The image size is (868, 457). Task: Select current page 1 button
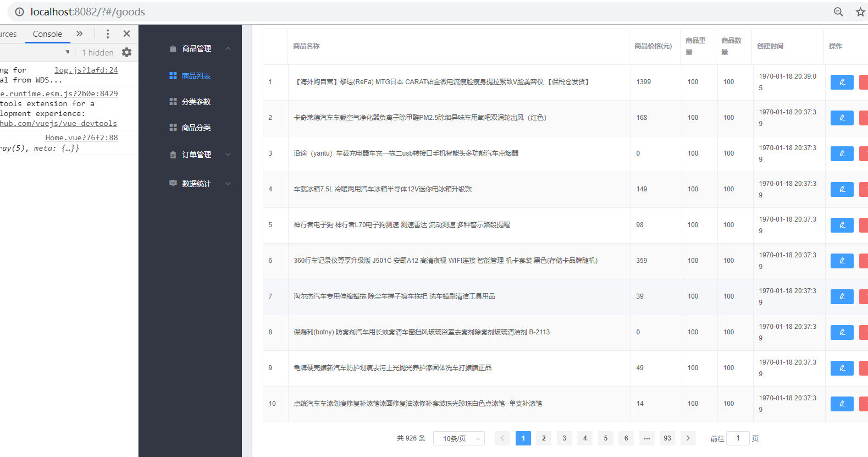(523, 438)
